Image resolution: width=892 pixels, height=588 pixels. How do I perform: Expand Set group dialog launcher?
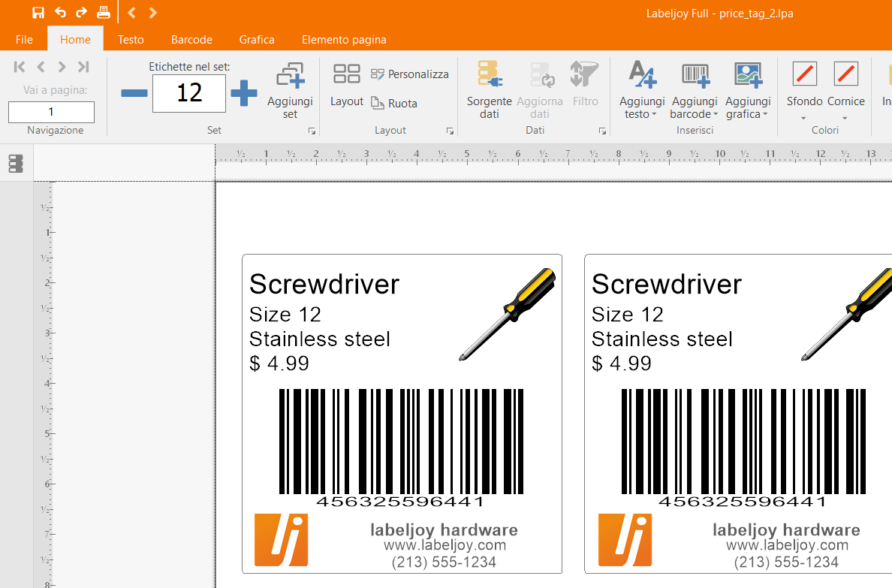[x=312, y=131]
